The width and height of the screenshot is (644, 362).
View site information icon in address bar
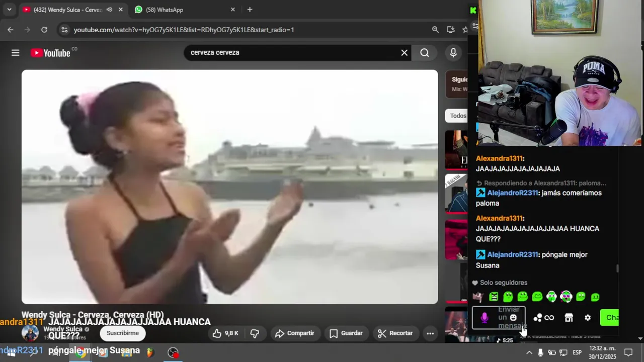click(64, 30)
